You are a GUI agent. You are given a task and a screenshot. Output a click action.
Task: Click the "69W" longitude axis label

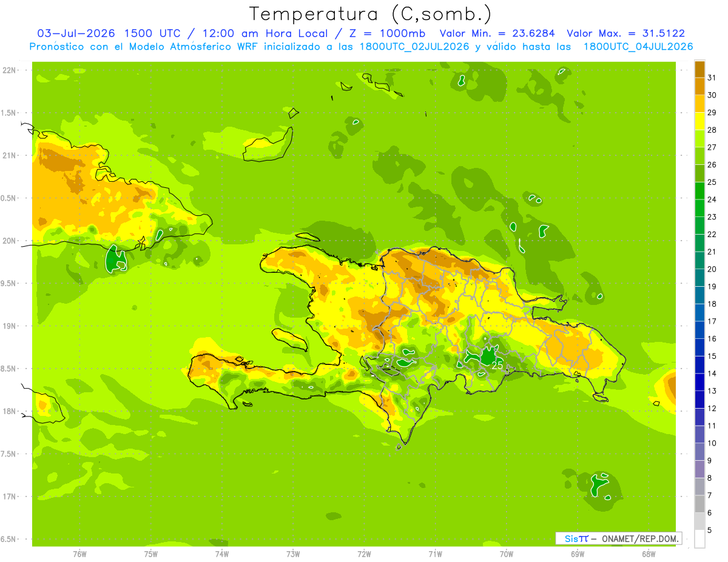click(x=578, y=554)
